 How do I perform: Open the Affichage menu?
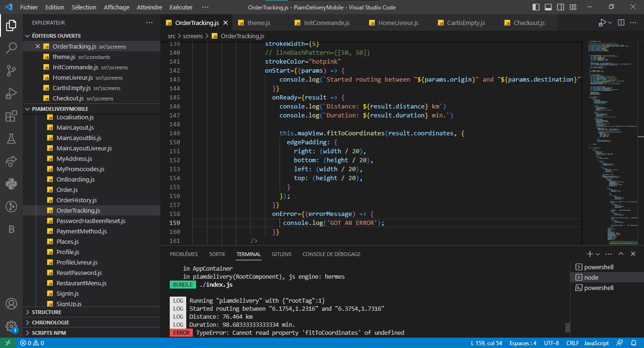(x=116, y=7)
